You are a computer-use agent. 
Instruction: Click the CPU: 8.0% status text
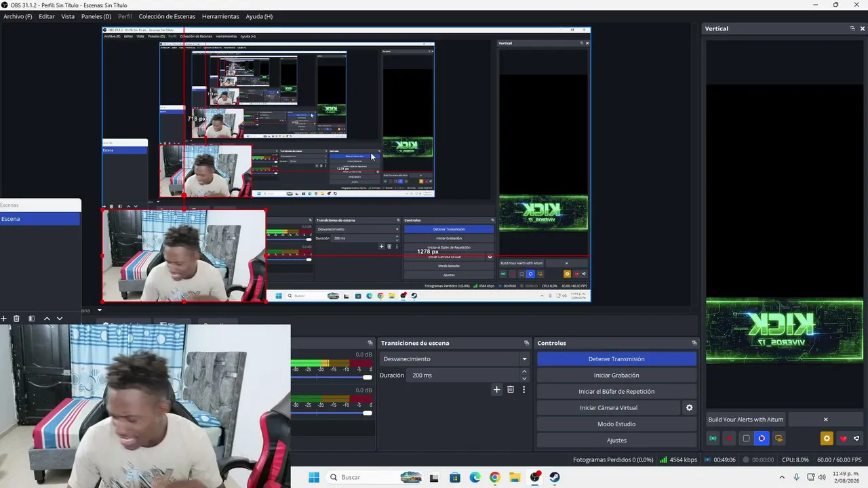pos(795,460)
